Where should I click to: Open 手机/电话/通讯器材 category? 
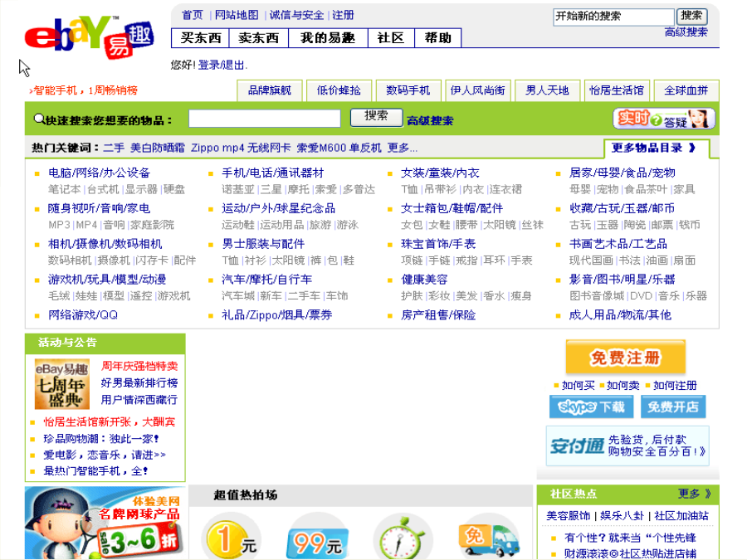pos(272,173)
